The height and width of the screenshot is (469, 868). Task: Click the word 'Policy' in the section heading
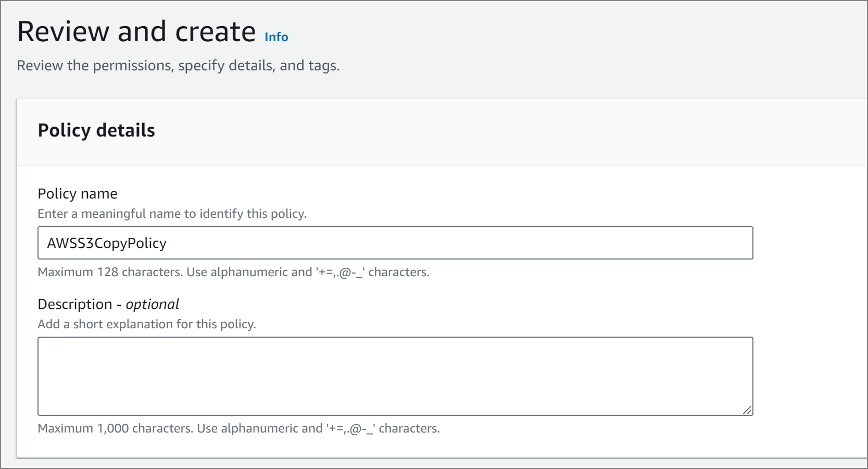point(65,130)
